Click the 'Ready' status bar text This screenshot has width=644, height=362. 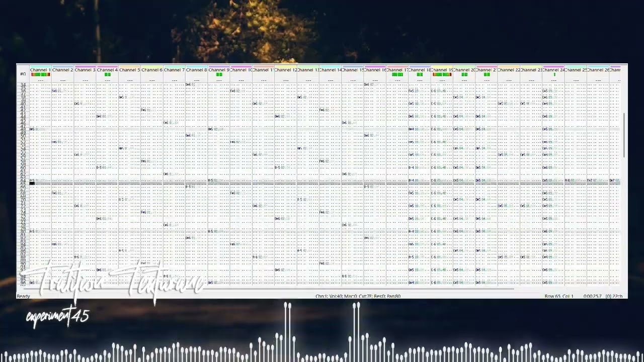click(23, 296)
